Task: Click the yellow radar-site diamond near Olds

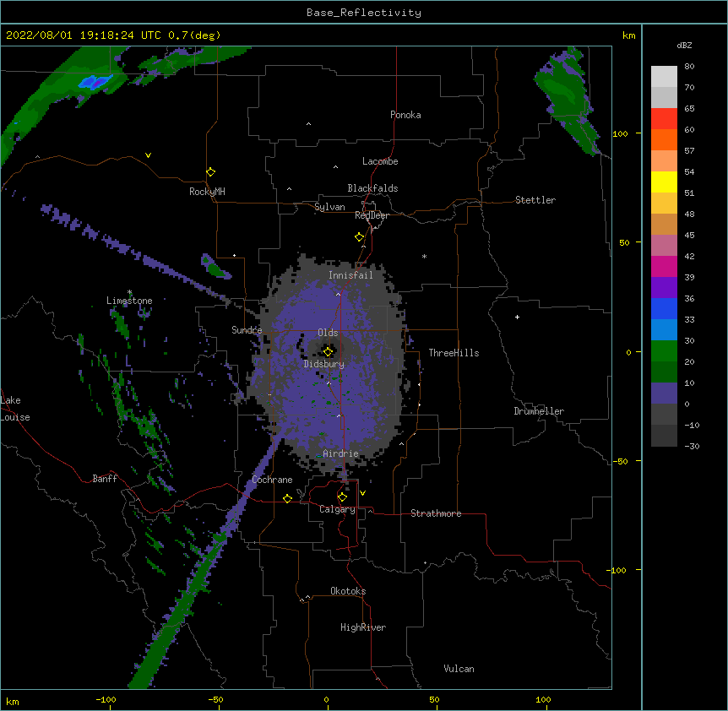Action: 328,351
